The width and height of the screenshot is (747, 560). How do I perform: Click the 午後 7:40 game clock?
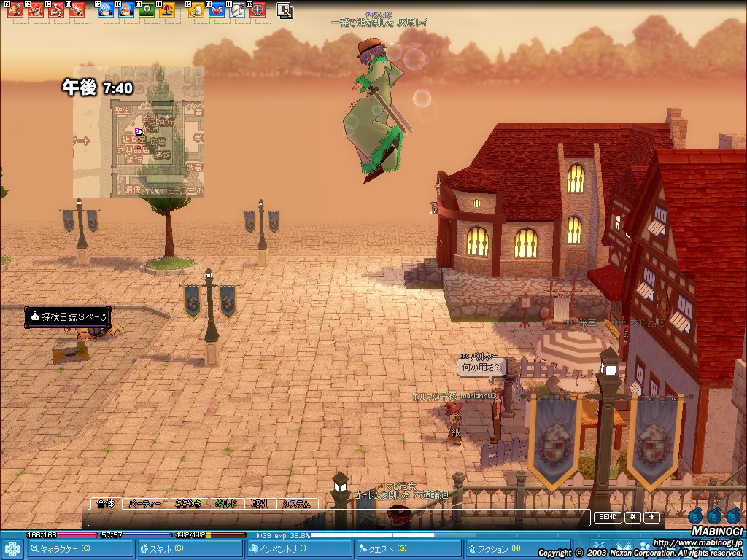97,87
